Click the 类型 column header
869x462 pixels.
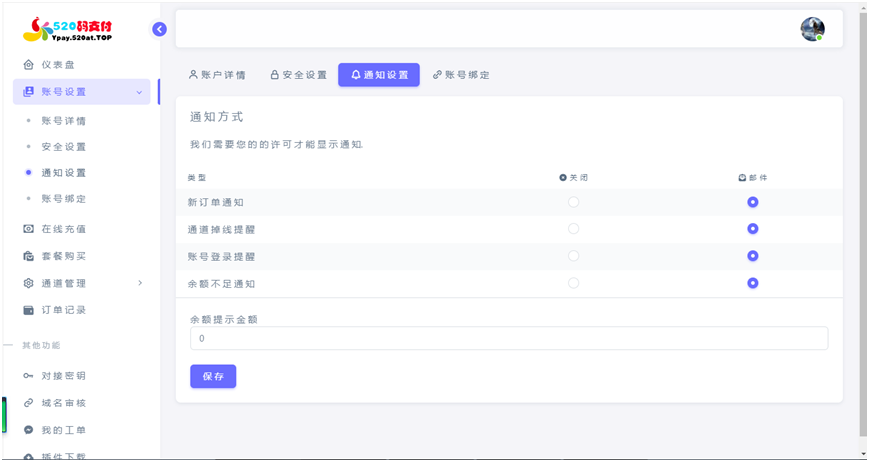pyautogui.click(x=197, y=178)
